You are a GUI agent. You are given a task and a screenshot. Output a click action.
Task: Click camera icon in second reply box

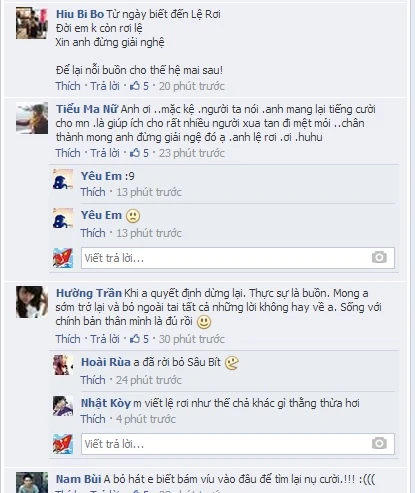tap(379, 444)
